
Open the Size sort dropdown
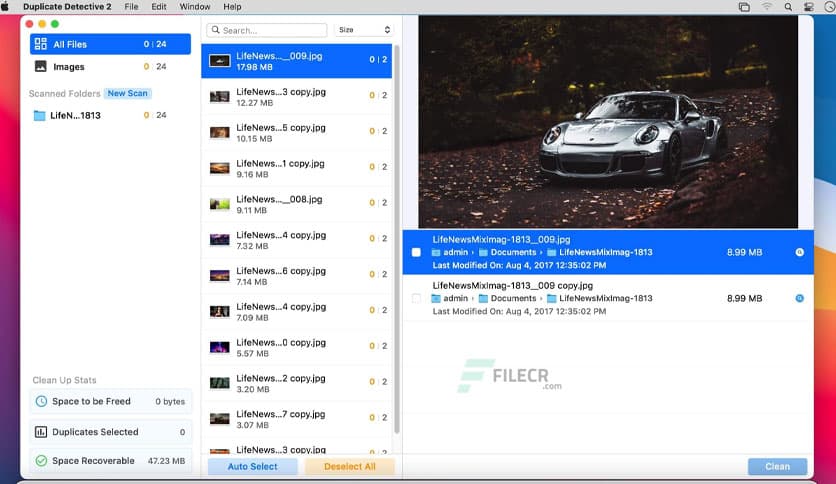tap(365, 30)
